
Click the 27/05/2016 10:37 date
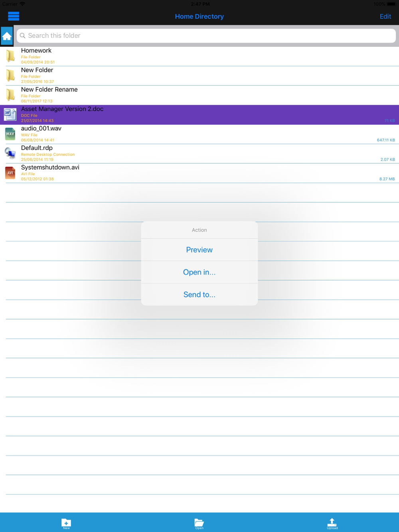[x=38, y=81]
